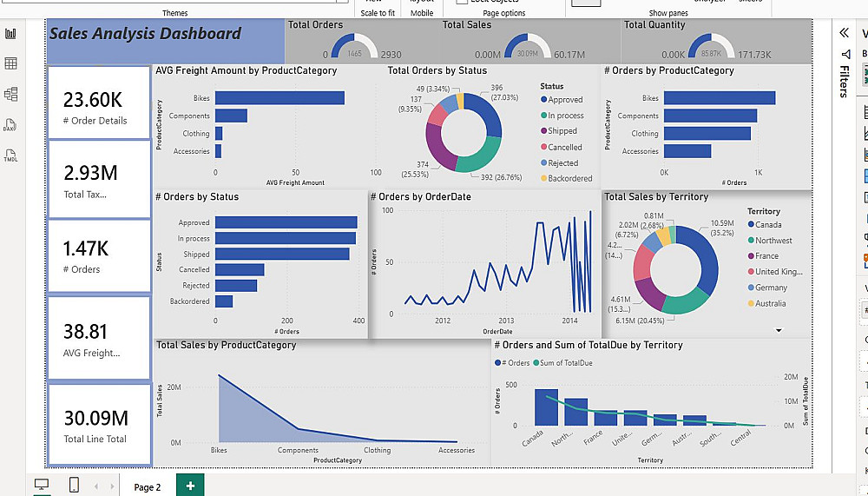
Task: Go to previous page tab arrow
Action: click(x=96, y=486)
